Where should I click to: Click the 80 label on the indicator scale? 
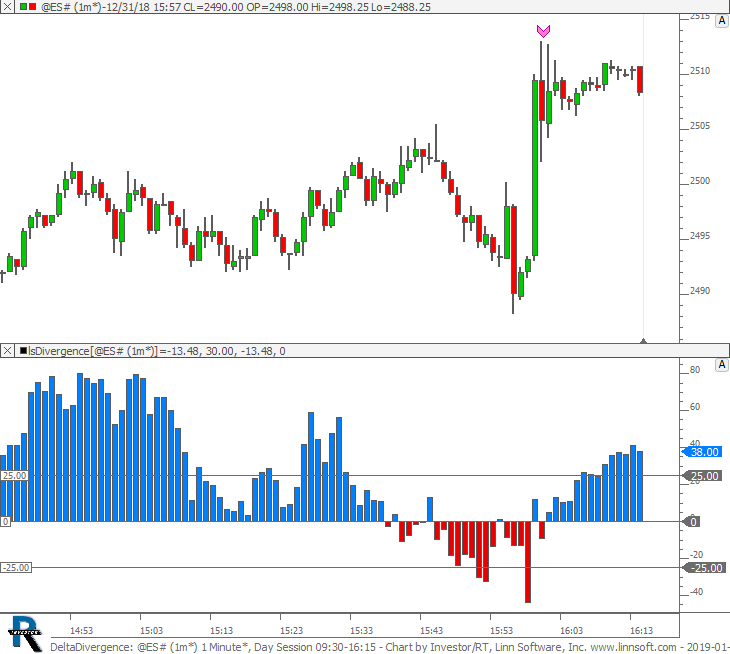click(x=695, y=370)
